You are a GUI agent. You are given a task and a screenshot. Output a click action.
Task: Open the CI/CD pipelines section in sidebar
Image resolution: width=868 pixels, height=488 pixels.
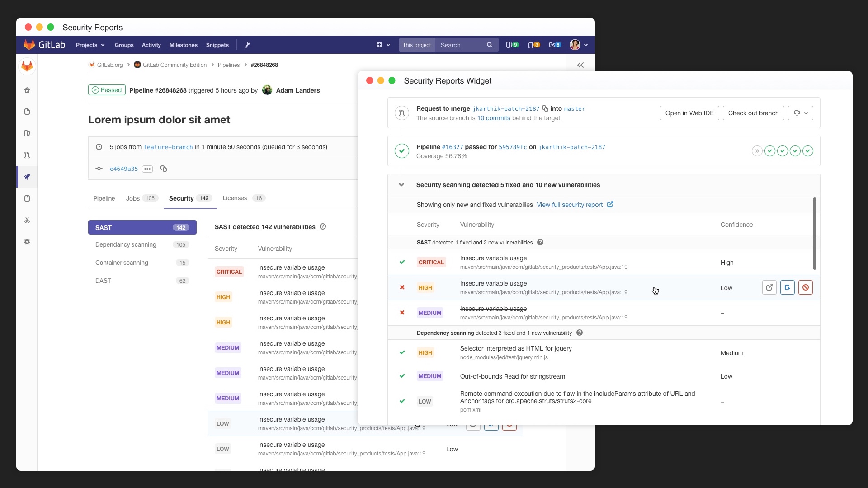[27, 177]
